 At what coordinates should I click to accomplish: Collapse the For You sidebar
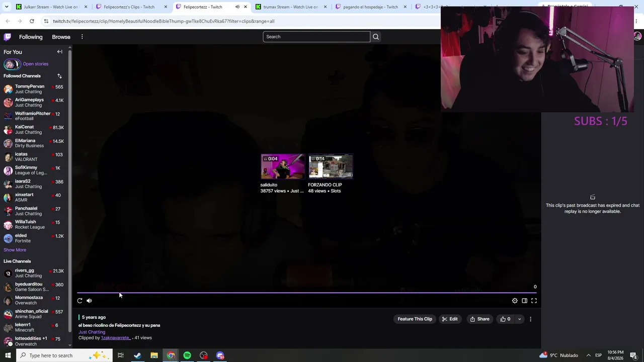60,52
